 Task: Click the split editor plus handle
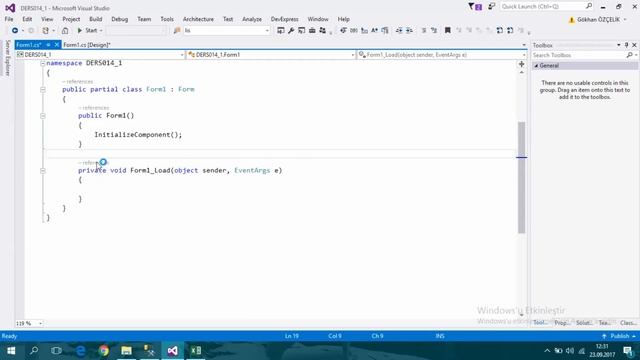coord(522,64)
